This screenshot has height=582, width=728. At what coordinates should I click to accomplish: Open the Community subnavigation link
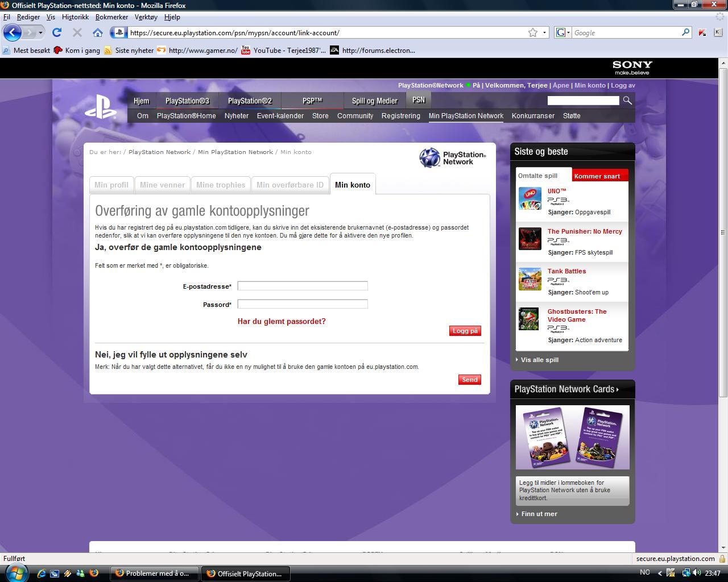point(355,116)
